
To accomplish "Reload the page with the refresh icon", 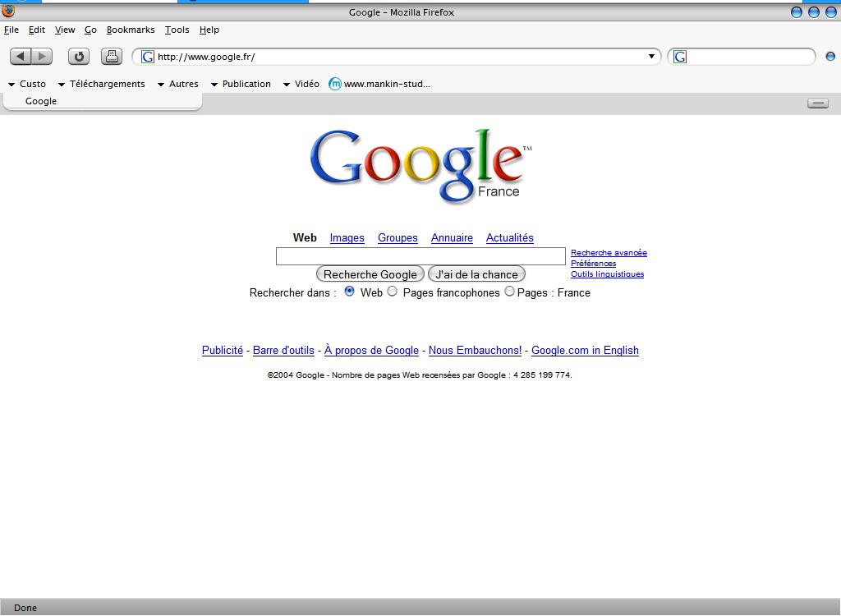I will pyautogui.click(x=79, y=57).
